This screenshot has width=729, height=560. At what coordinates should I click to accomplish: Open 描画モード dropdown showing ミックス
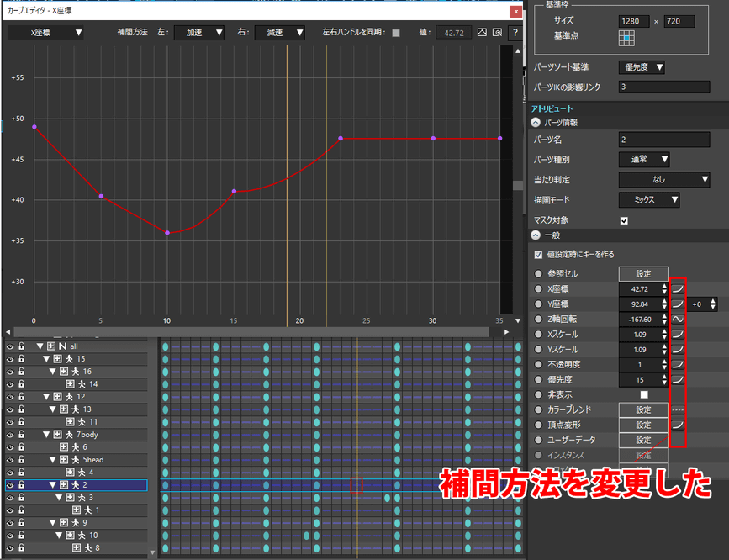(649, 200)
